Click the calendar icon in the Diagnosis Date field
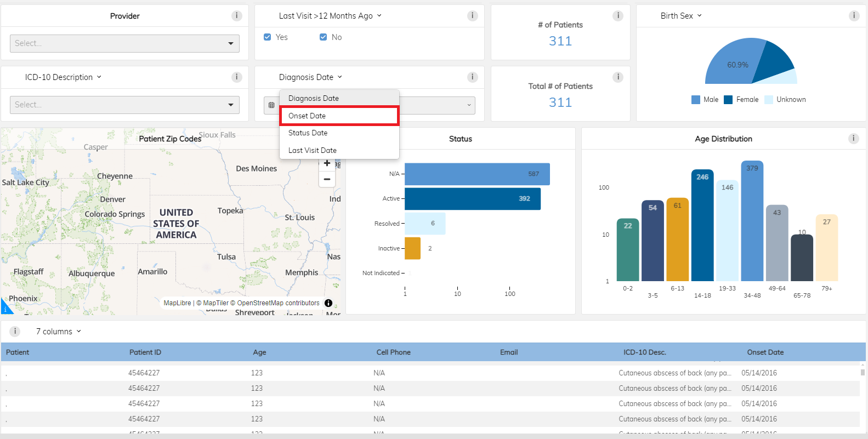Screen dimensions: 868x439 coord(271,105)
